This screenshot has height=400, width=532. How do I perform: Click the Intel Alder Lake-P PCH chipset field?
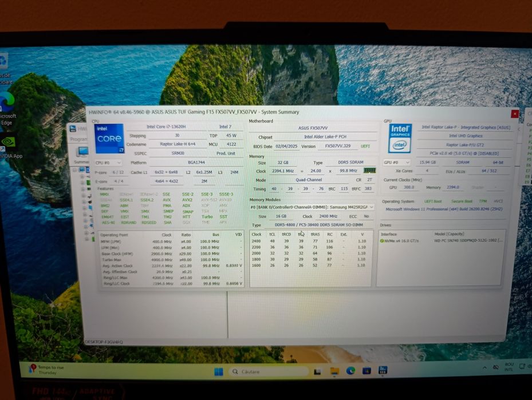tap(325, 137)
